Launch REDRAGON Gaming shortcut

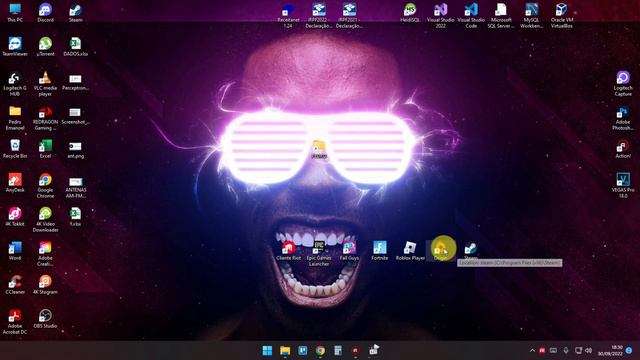pyautogui.click(x=45, y=118)
